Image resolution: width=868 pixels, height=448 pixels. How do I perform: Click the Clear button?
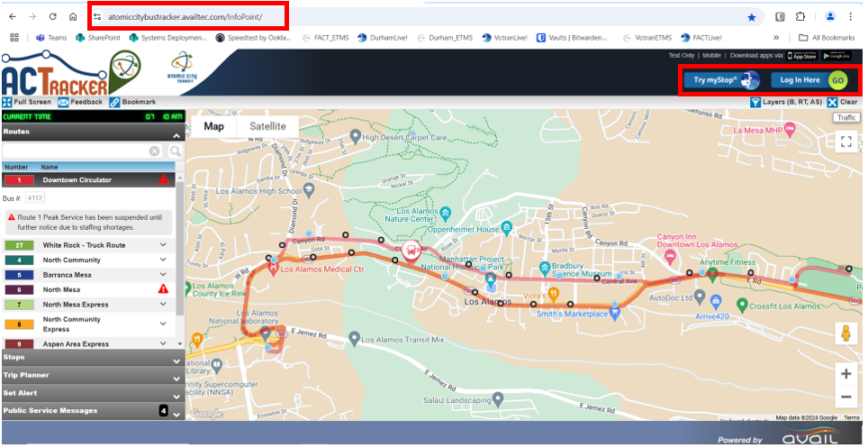(x=843, y=102)
